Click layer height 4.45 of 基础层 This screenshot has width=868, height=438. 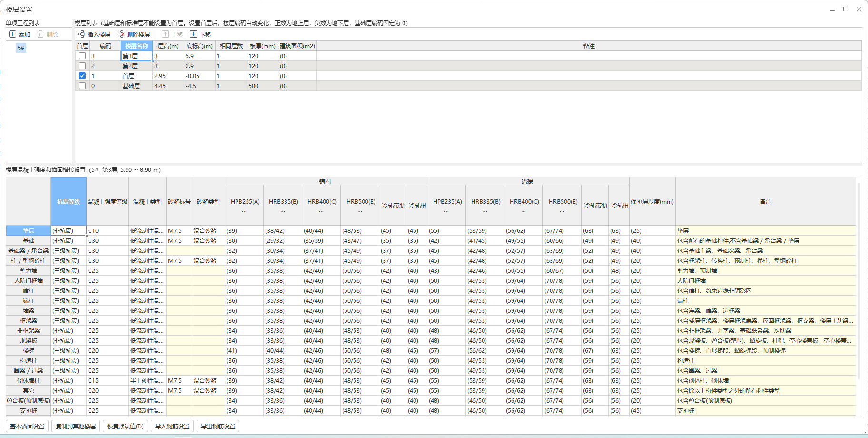click(x=168, y=86)
